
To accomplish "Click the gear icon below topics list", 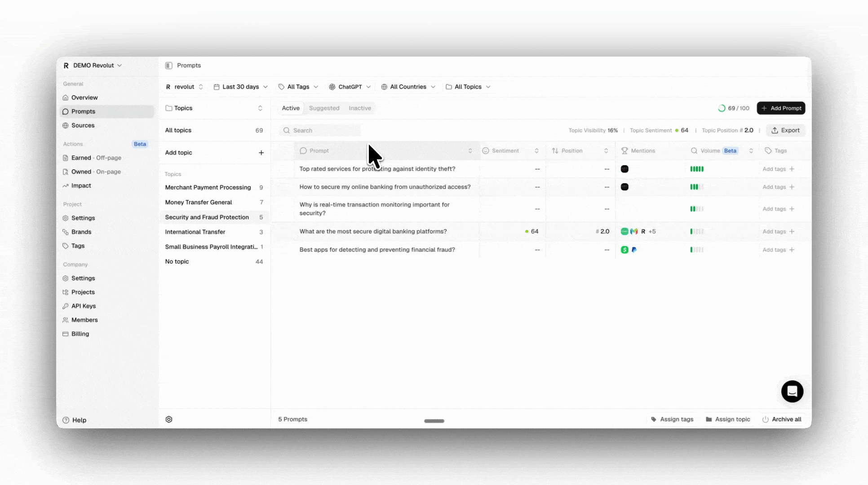I will [169, 419].
